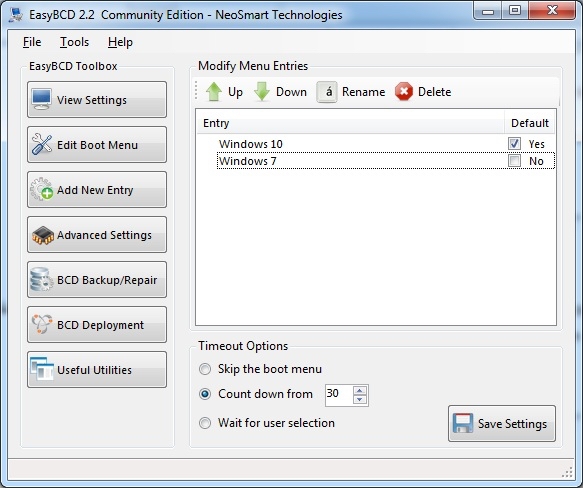Open the BCD Deployment section
This screenshot has height=488, width=583.
pos(97,325)
